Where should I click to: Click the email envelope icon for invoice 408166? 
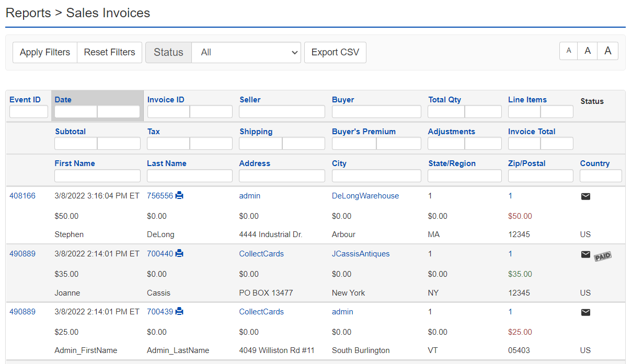click(585, 196)
